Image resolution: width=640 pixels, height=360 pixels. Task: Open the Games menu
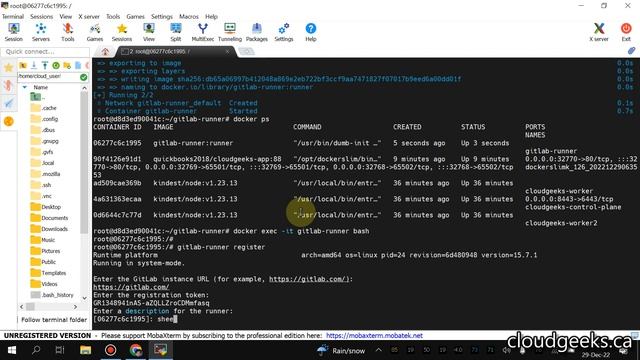135,16
